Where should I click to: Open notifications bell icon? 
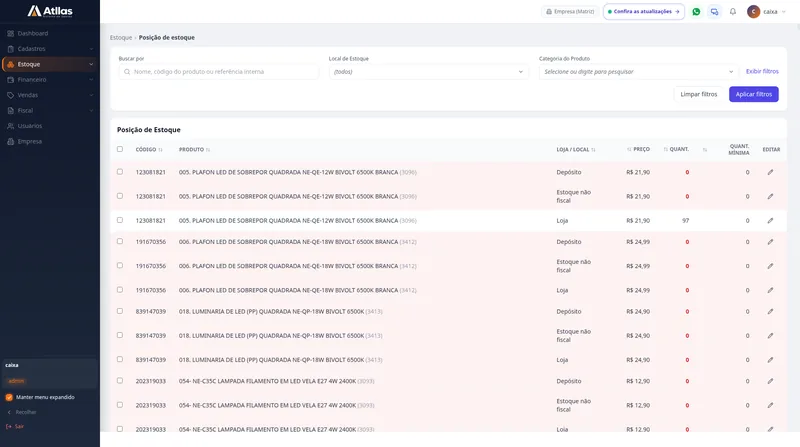733,12
